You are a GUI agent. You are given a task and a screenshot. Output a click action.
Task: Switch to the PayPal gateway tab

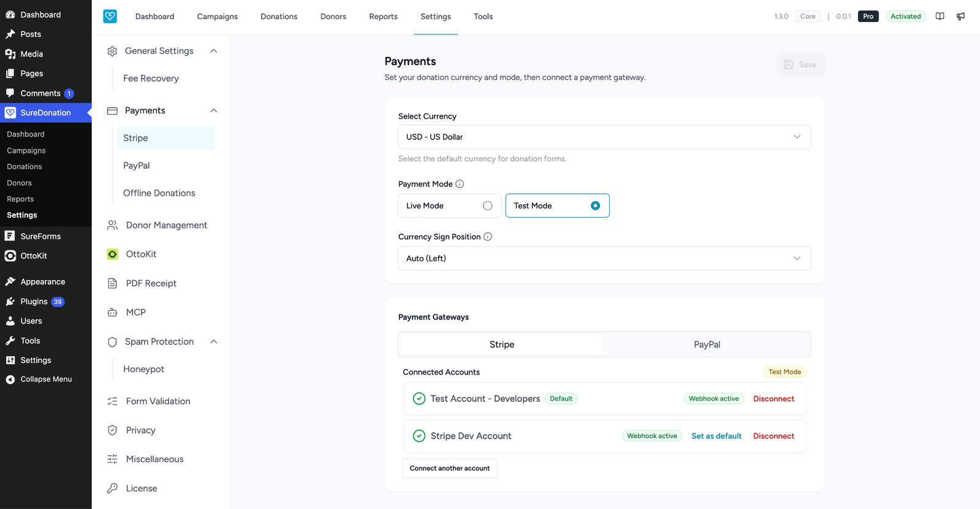pos(707,345)
